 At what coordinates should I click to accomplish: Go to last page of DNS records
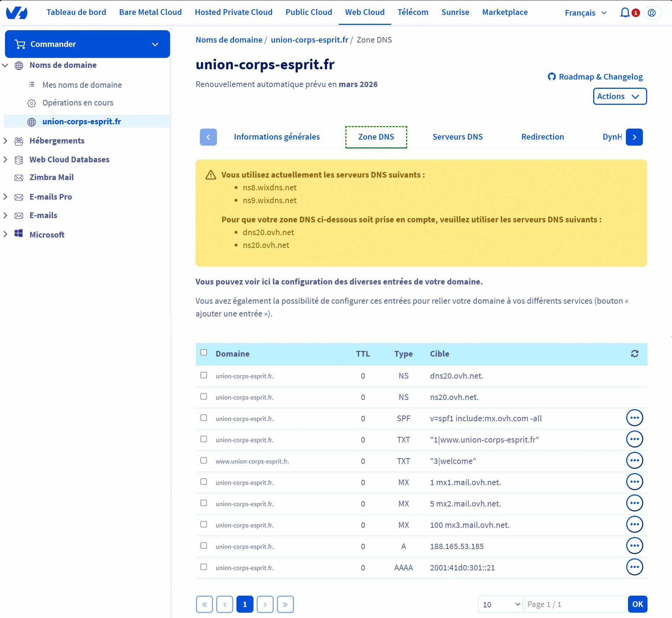click(285, 604)
